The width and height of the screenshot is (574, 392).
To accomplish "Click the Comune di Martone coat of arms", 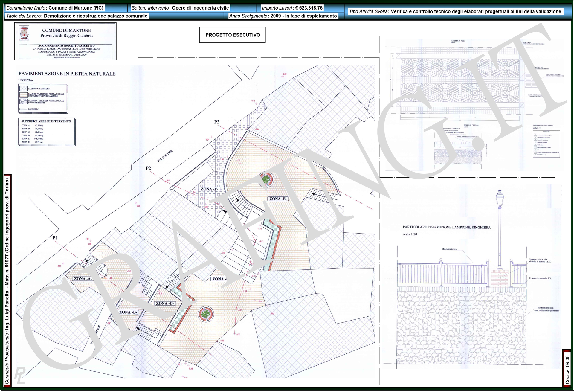I will click(24, 33).
